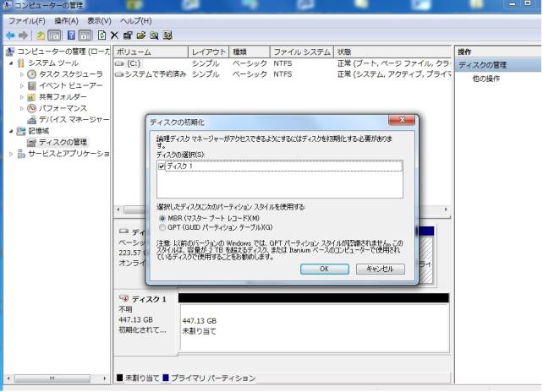Screen dimensions: 543x392
Task: Click black 未割り当て legend swatch
Action: [119, 378]
